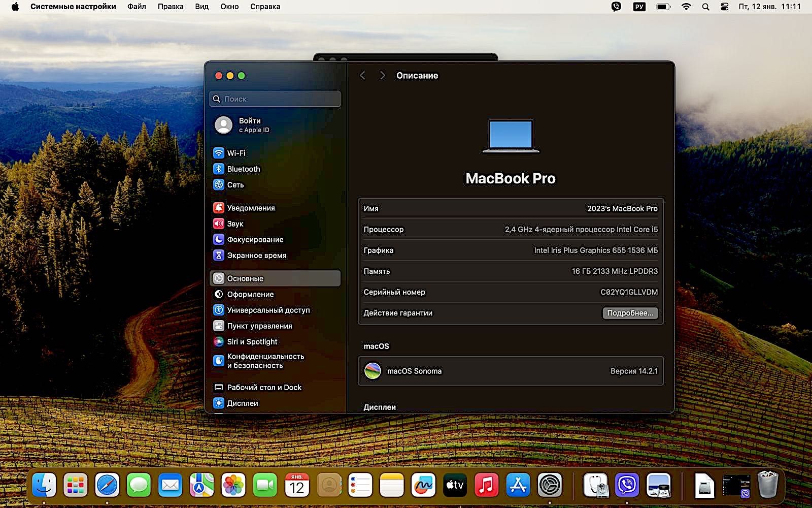Open Spotlight search in menu bar

click(705, 7)
